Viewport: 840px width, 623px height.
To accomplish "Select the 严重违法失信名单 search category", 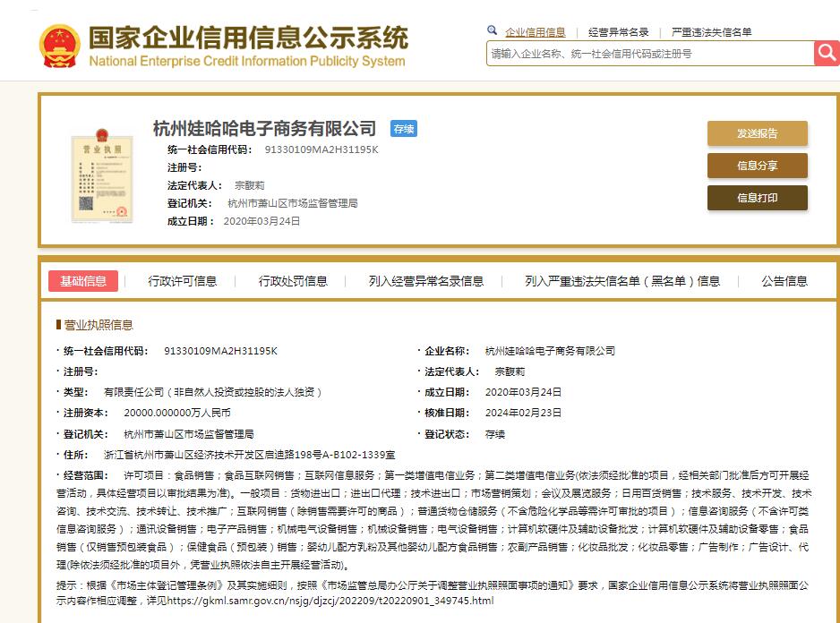I will 711,32.
